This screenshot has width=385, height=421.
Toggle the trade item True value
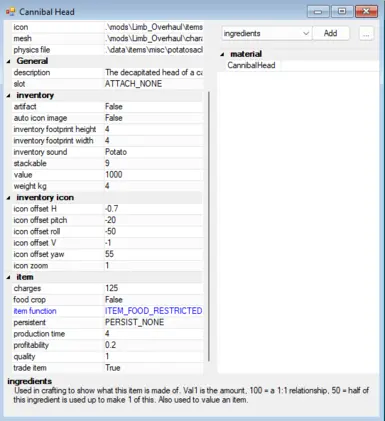[x=153, y=368]
